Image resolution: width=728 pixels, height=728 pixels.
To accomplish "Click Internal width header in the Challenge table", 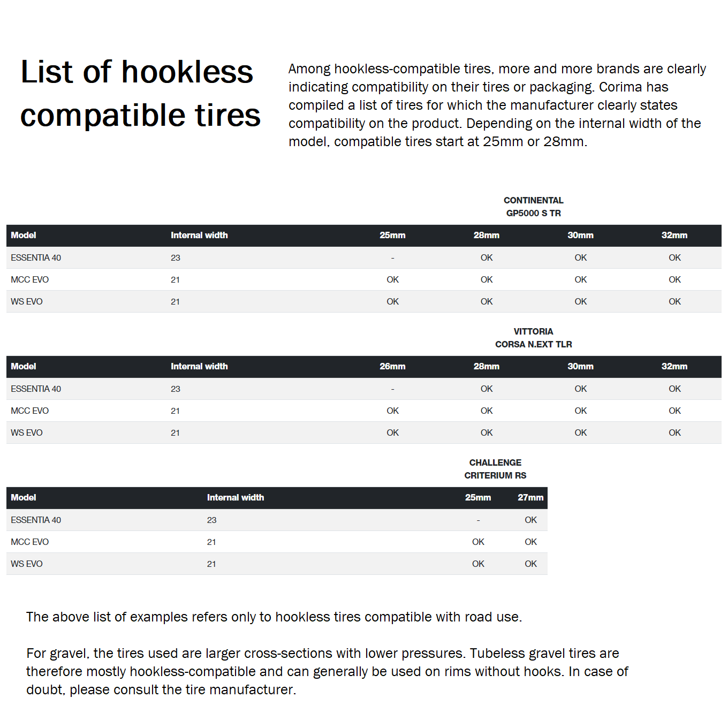I will coord(236,498).
